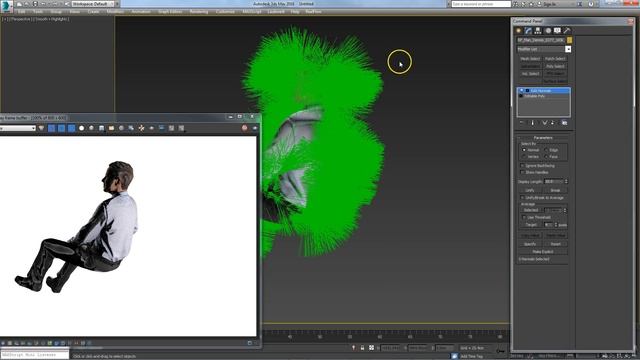Open the Configure Modifier Sets icon
This screenshot has height=360, width=640.
(x=565, y=123)
